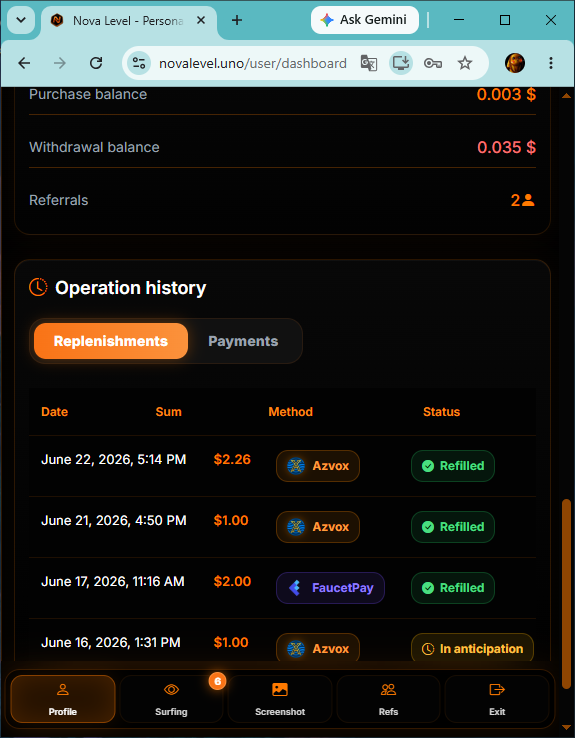
Task: Click the Referrals label
Action: pos(59,200)
